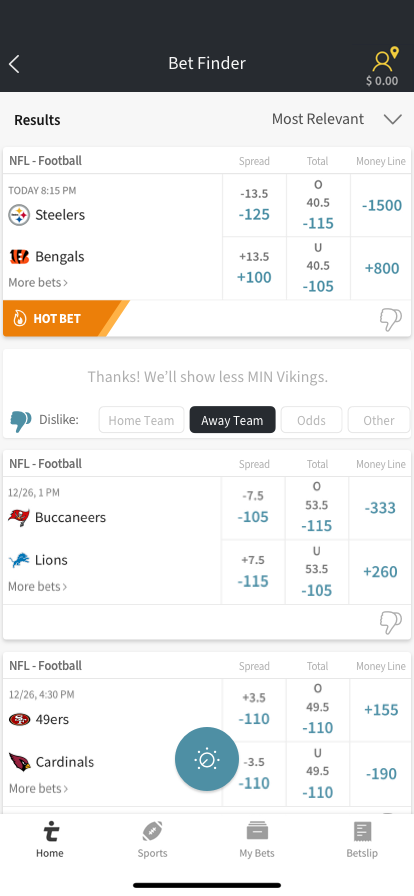
Task: Open the Betslip tab
Action: coord(361,839)
